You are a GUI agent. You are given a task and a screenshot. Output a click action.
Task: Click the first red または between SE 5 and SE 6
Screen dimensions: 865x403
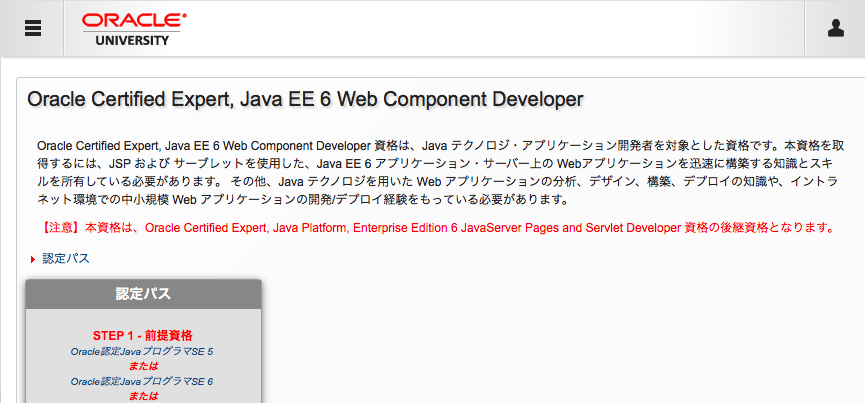[x=143, y=366]
